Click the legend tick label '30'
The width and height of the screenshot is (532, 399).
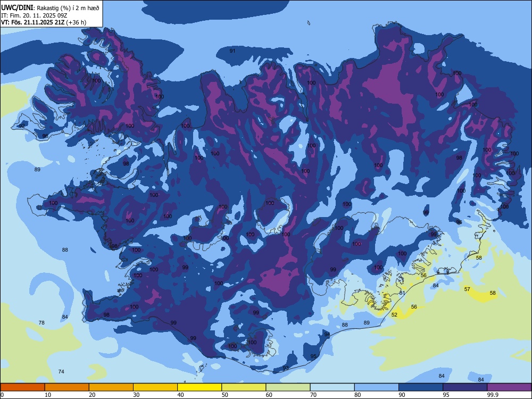point(136,395)
